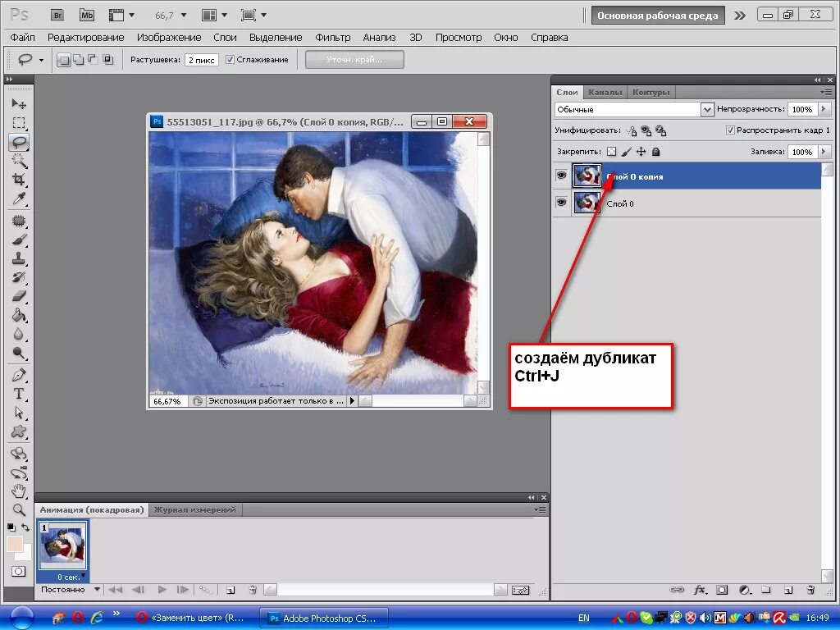This screenshot has width=840, height=630.
Task: Select the Eraser tool
Action: pos(19,296)
